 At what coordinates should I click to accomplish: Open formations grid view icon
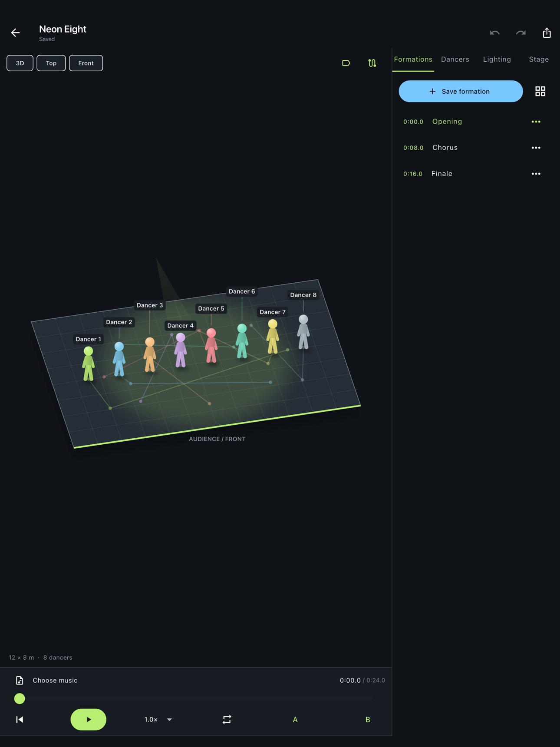click(x=540, y=91)
